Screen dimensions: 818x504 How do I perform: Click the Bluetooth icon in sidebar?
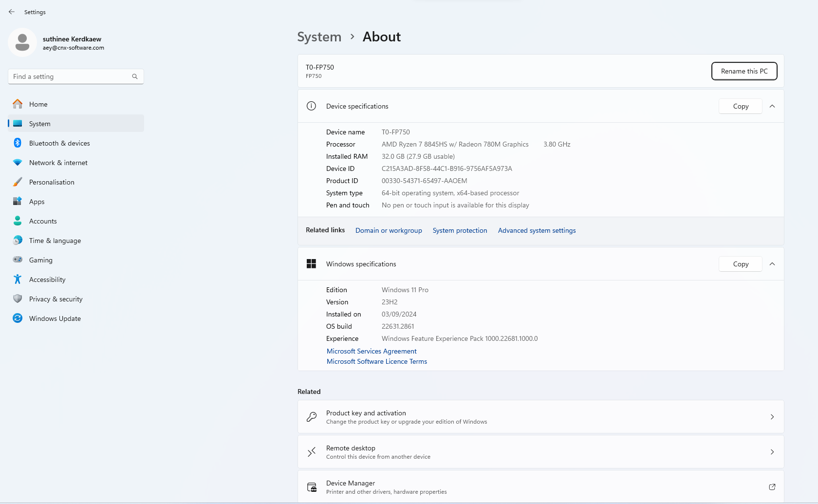tap(18, 143)
